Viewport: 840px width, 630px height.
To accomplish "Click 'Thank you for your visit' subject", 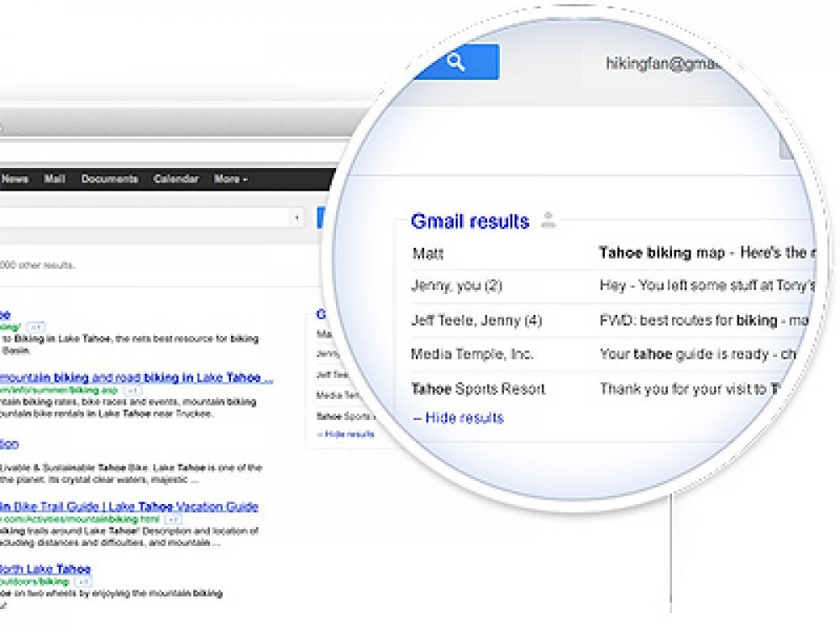I will pos(690,389).
